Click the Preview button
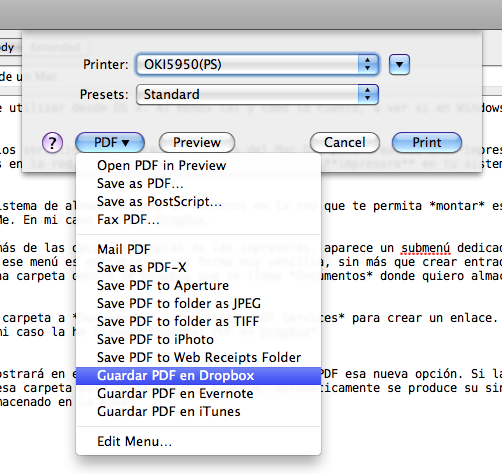 pos(197,143)
